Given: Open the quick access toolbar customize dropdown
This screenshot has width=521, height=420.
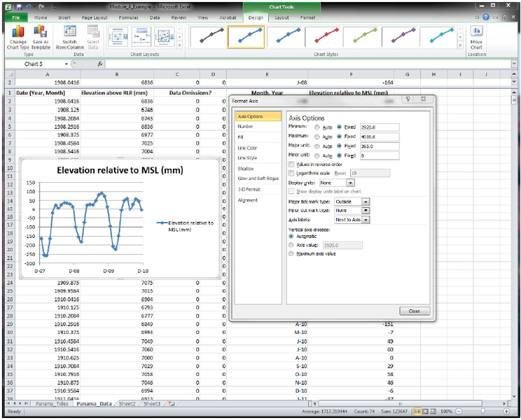Looking at the screenshot, I should click(x=55, y=6).
